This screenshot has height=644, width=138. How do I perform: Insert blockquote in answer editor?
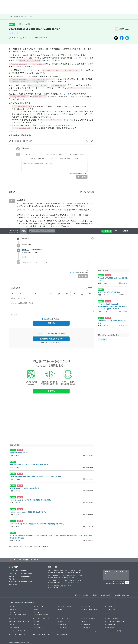pyautogui.click(x=43, y=293)
